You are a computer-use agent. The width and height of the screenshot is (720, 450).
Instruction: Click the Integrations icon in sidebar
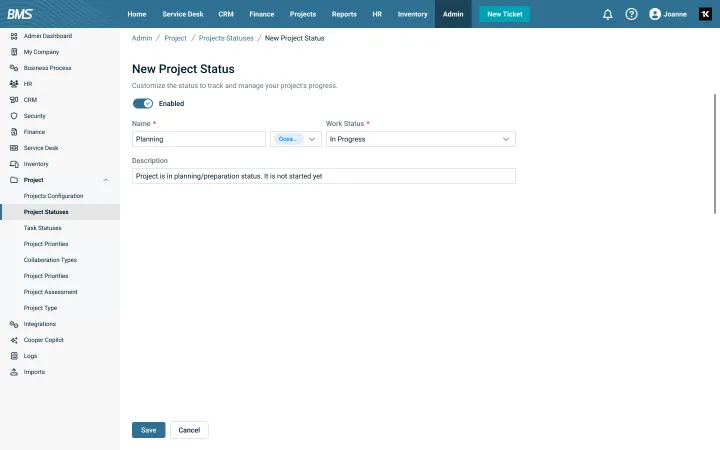14,324
